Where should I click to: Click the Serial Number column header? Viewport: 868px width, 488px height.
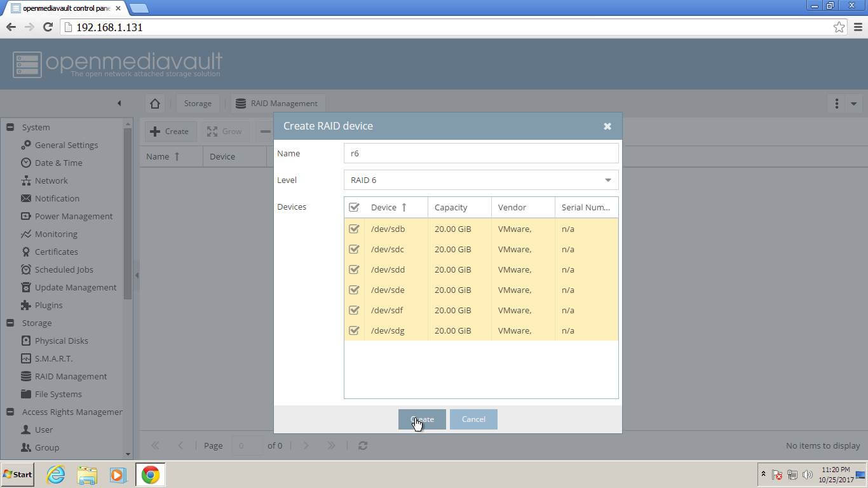tap(587, 207)
